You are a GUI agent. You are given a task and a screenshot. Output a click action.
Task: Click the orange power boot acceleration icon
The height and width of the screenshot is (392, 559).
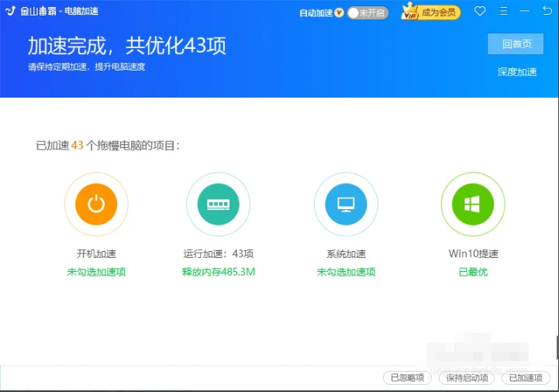[96, 205]
